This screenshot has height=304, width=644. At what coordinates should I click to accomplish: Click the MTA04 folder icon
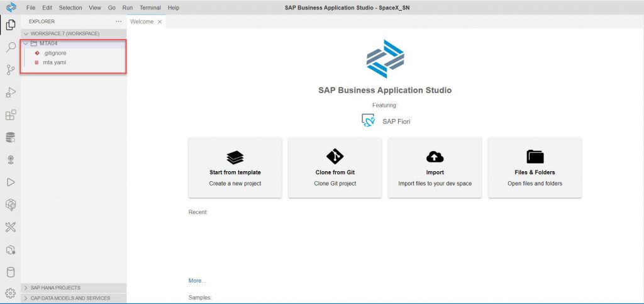pos(34,43)
